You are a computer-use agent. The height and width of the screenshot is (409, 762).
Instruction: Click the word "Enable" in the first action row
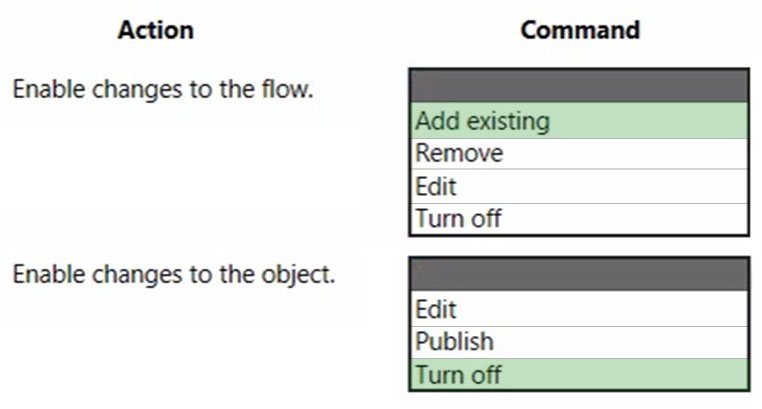[49, 89]
